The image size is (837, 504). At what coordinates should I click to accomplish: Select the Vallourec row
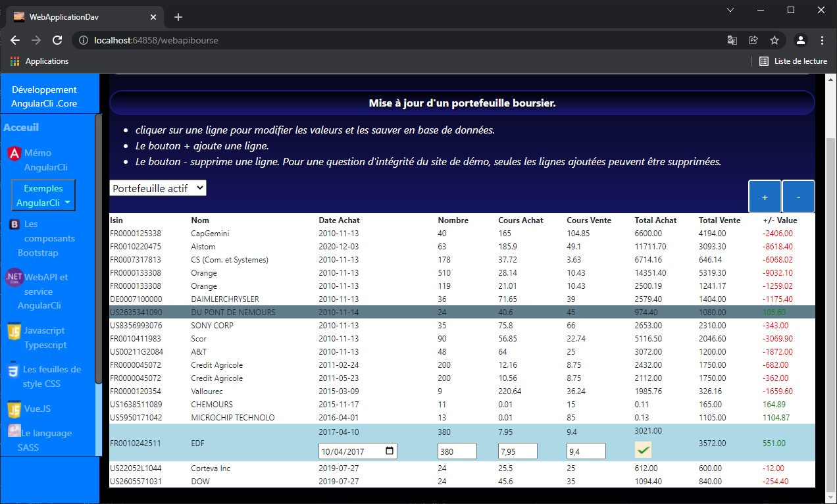point(462,391)
